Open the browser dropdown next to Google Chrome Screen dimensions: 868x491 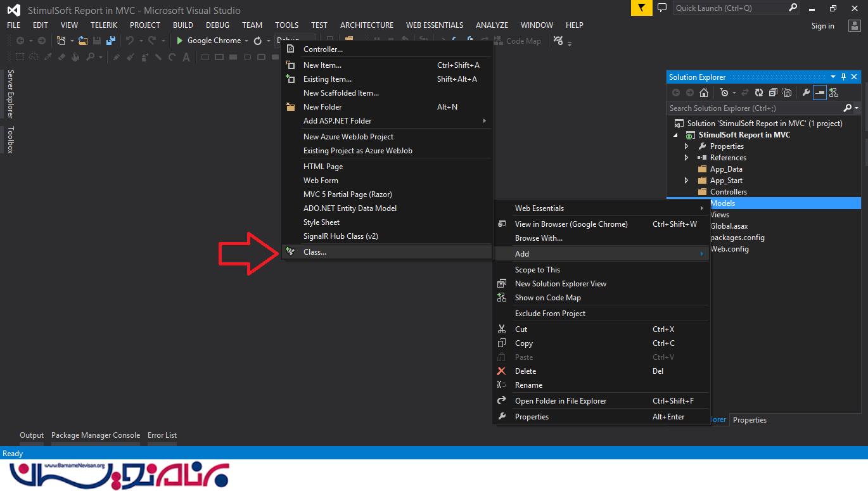pyautogui.click(x=246, y=41)
